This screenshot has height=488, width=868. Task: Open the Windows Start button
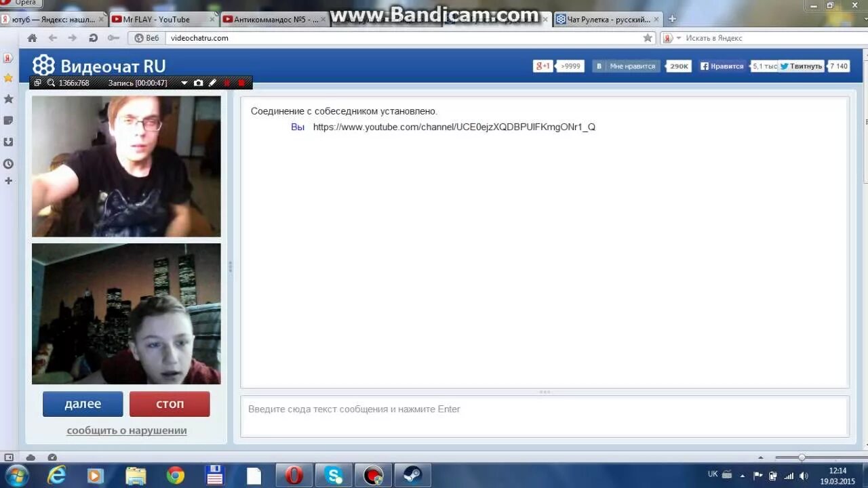pos(17,475)
